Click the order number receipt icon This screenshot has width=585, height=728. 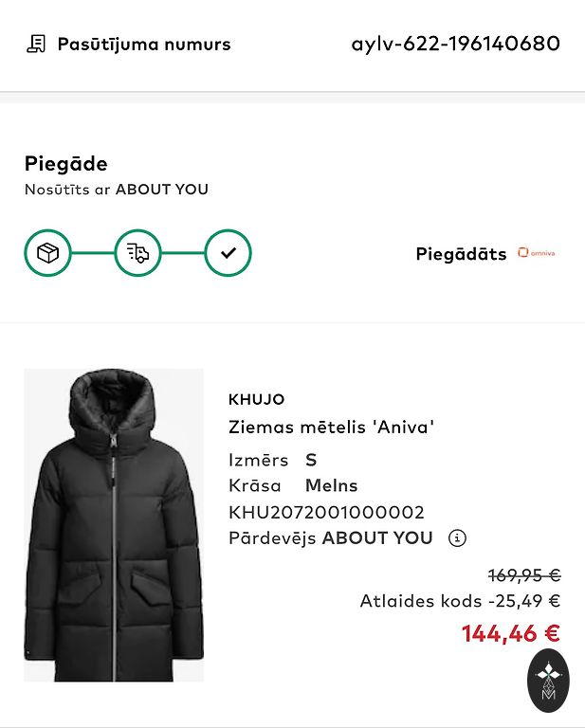click(36, 44)
